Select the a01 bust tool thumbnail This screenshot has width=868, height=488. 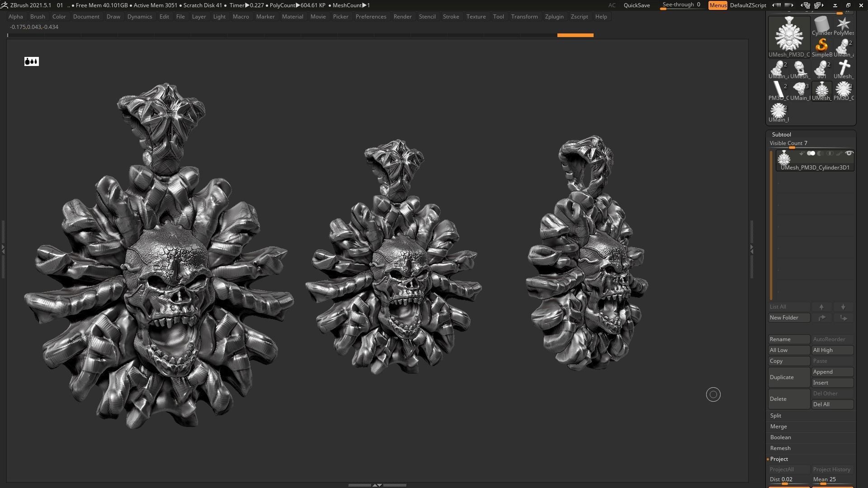click(821, 69)
